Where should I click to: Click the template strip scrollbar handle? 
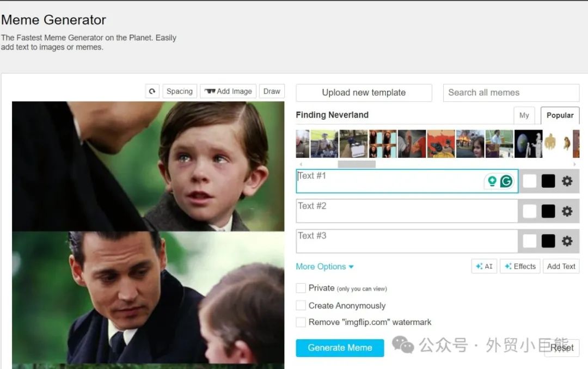pos(357,164)
